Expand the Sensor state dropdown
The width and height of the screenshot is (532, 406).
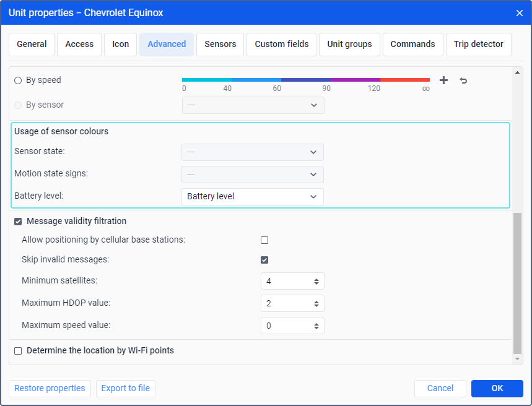[253, 152]
